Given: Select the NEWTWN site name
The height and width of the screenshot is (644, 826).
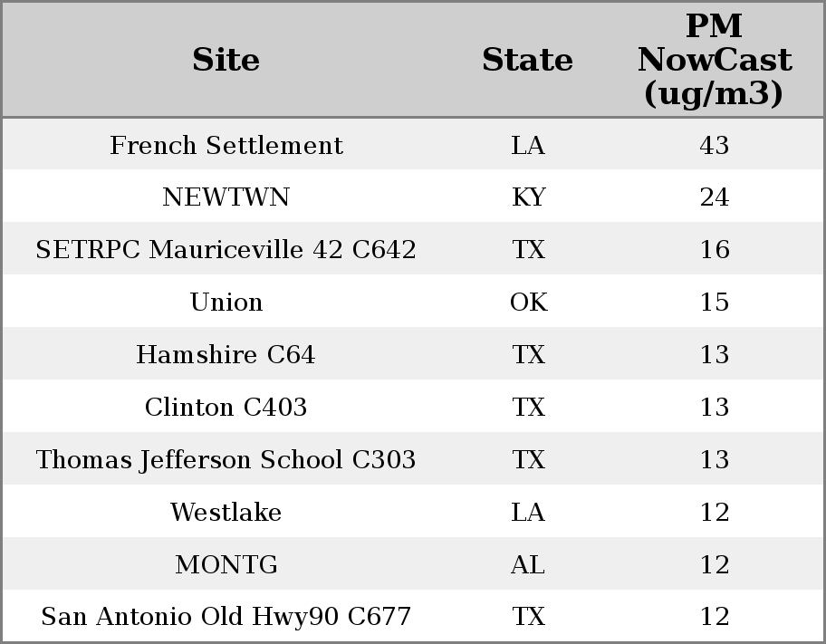Looking at the screenshot, I should point(226,197).
